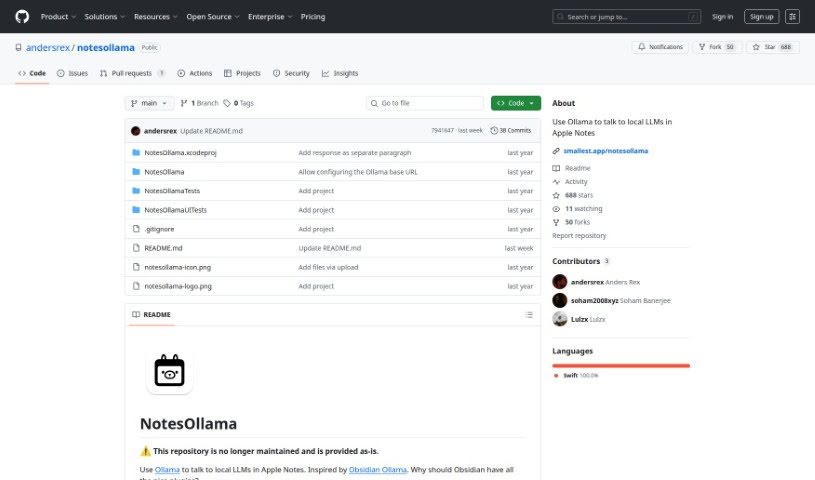Open the Security tab
Viewport: 815px width, 480px height.
click(291, 73)
